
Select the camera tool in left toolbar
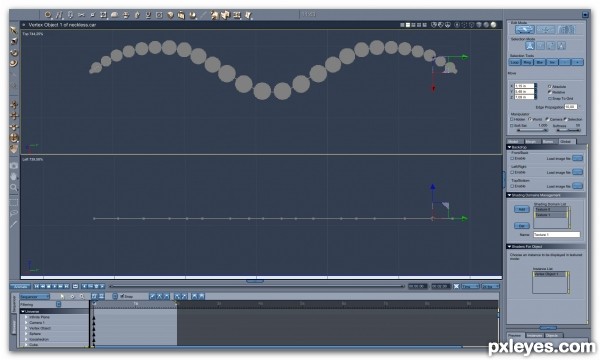coord(14,166)
